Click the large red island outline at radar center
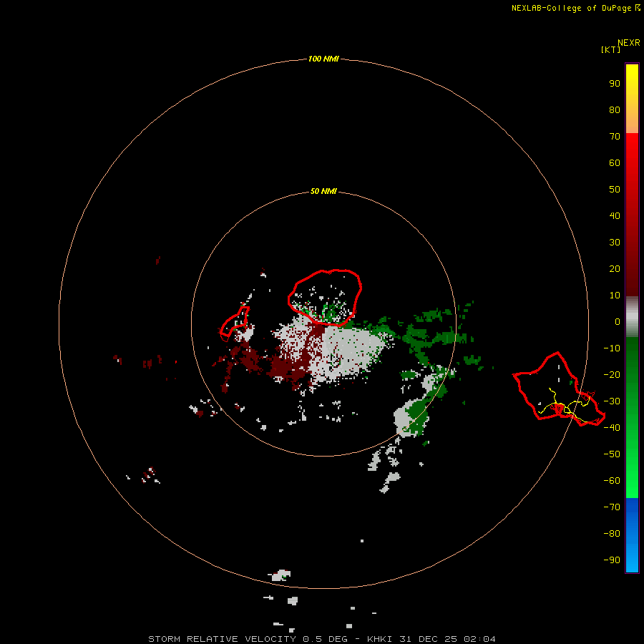Image resolution: width=644 pixels, height=644 pixels. point(325,298)
